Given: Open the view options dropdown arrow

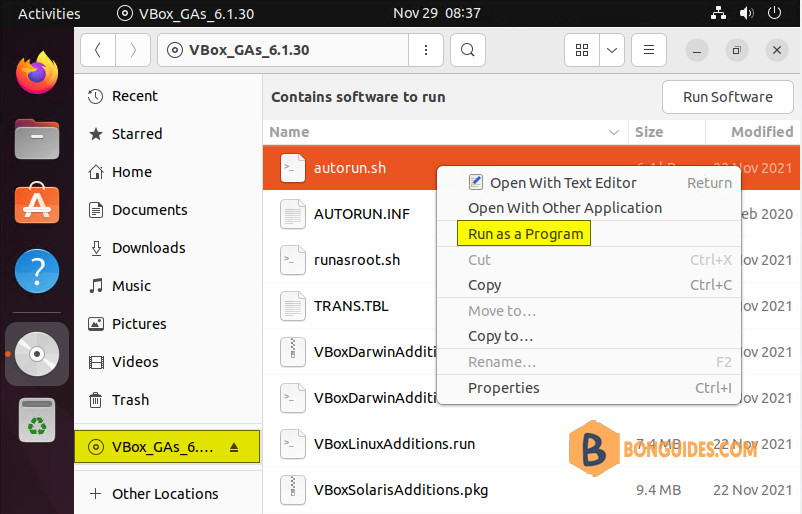Looking at the screenshot, I should click(612, 50).
